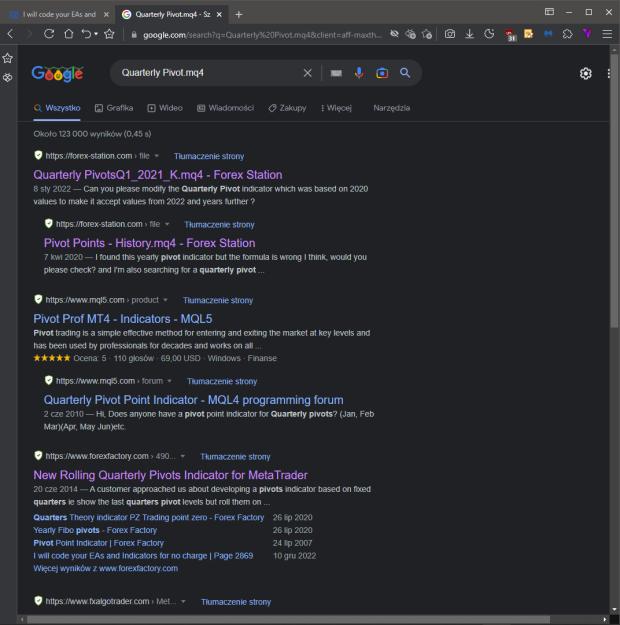Viewport: 620px width, 625px height.
Task: Open the yellow extension icon
Action: point(529,34)
